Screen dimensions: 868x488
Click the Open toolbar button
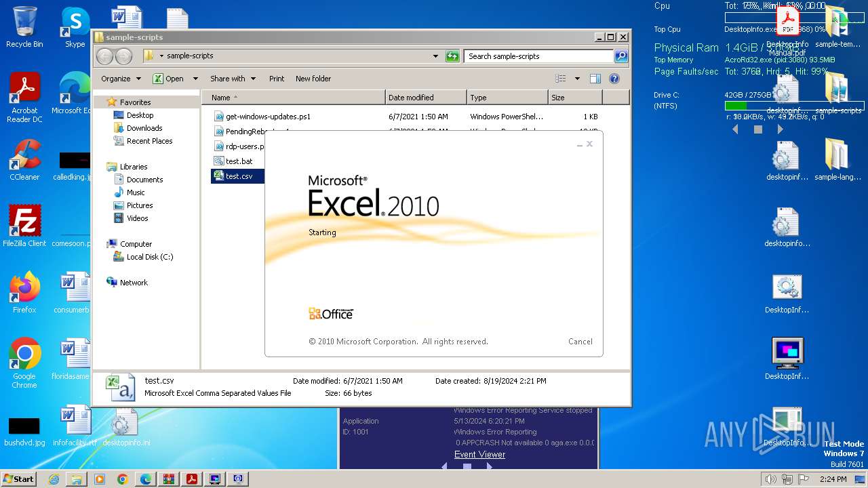[168, 79]
